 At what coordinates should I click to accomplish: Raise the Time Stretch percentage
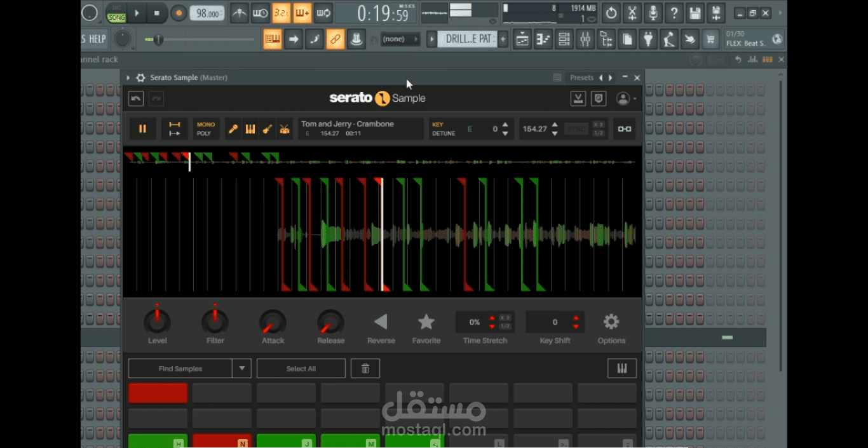492,318
